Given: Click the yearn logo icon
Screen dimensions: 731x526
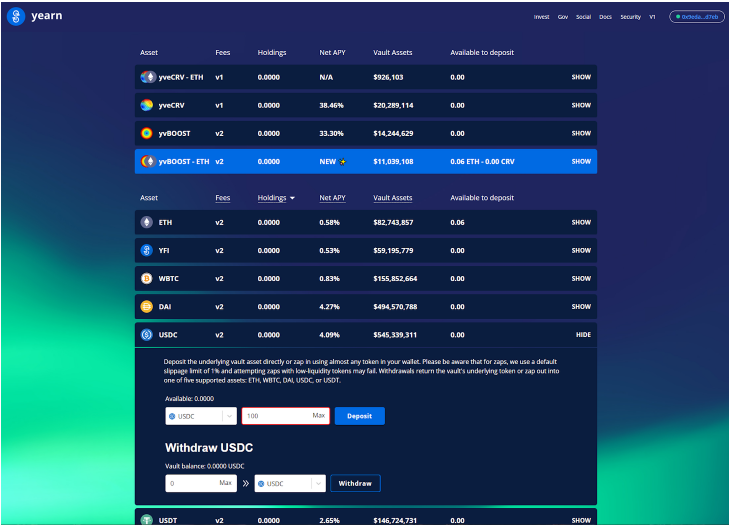Looking at the screenshot, I should (16, 16).
